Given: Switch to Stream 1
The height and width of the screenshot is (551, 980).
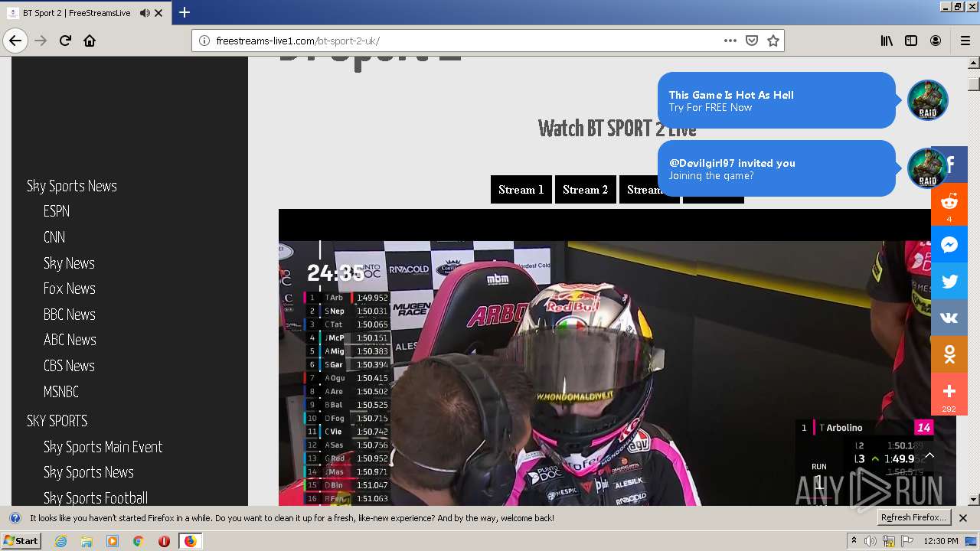Looking at the screenshot, I should [x=521, y=190].
